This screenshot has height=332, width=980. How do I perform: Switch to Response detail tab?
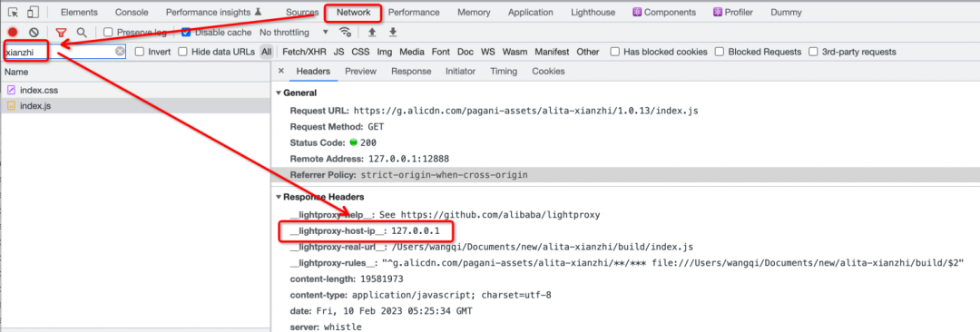[411, 72]
